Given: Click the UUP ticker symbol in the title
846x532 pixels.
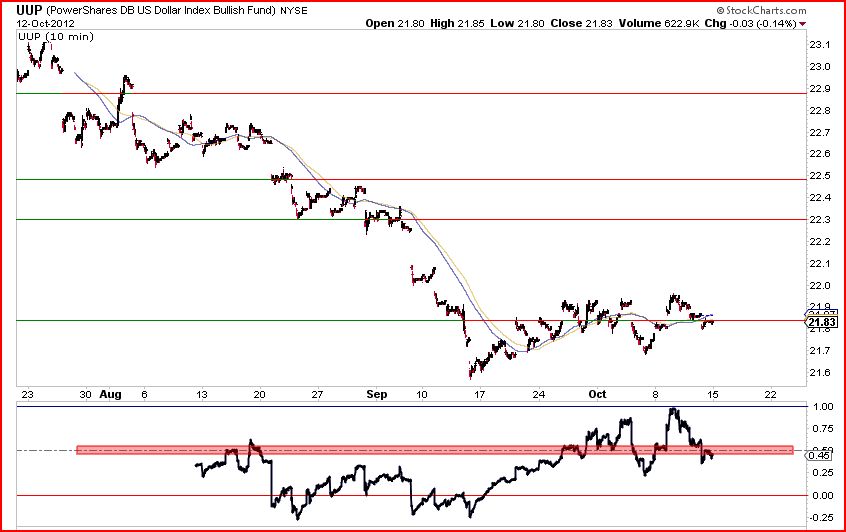Looking at the screenshot, I should (29, 10).
